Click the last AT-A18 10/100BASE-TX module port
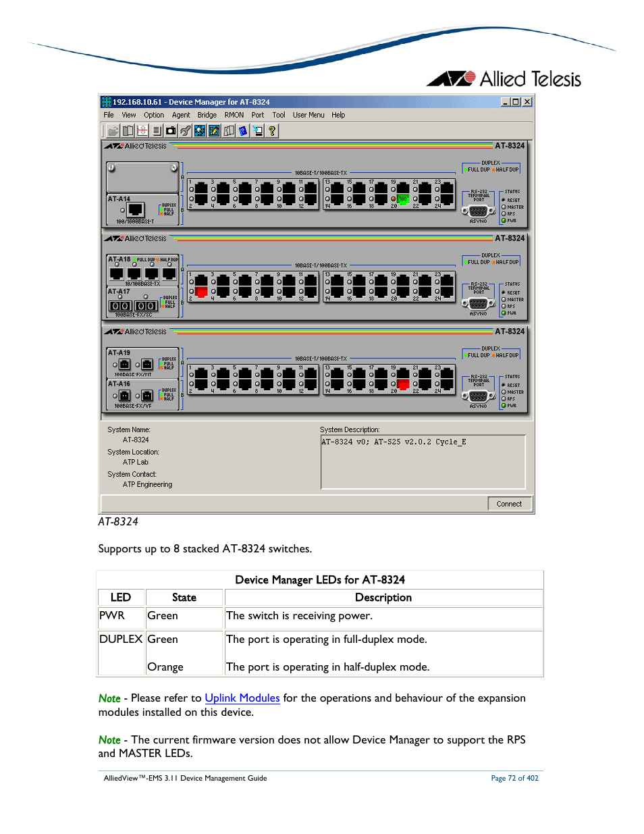 (169, 273)
